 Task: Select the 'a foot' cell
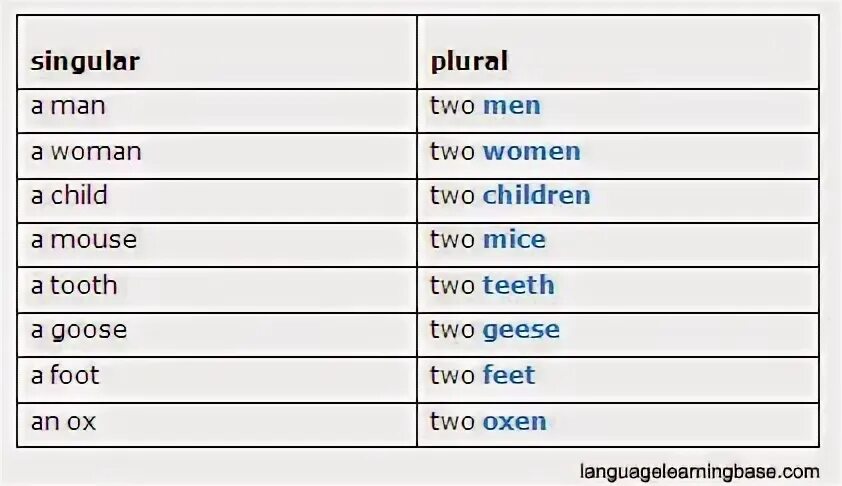tap(217, 380)
